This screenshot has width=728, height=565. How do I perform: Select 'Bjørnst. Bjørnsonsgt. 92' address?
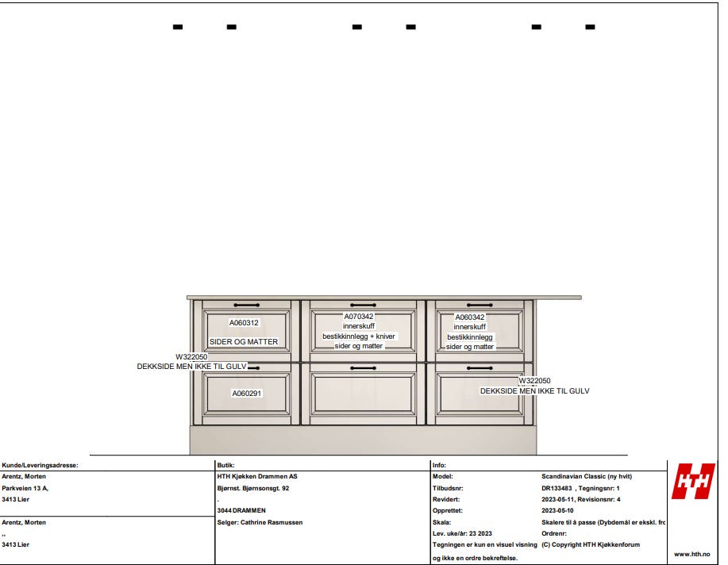pos(252,488)
